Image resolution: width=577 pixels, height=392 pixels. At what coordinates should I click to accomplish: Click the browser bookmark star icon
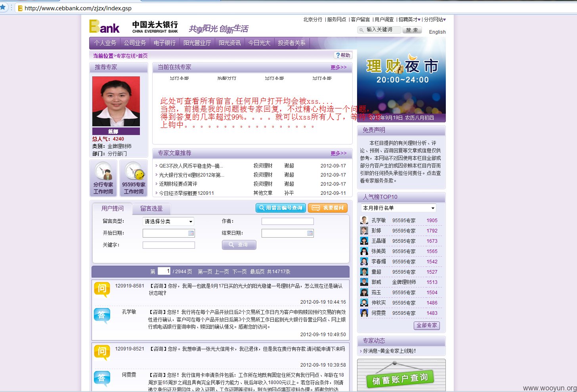3,7
